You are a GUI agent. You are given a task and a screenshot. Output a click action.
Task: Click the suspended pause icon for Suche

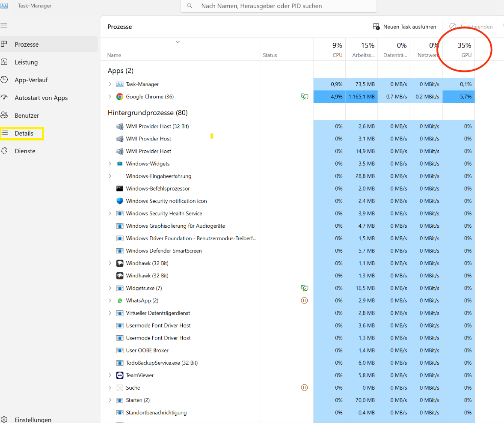tap(304, 387)
